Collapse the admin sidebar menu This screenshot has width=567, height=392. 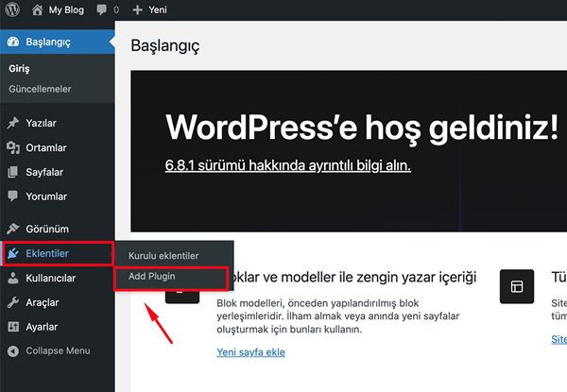(58, 350)
